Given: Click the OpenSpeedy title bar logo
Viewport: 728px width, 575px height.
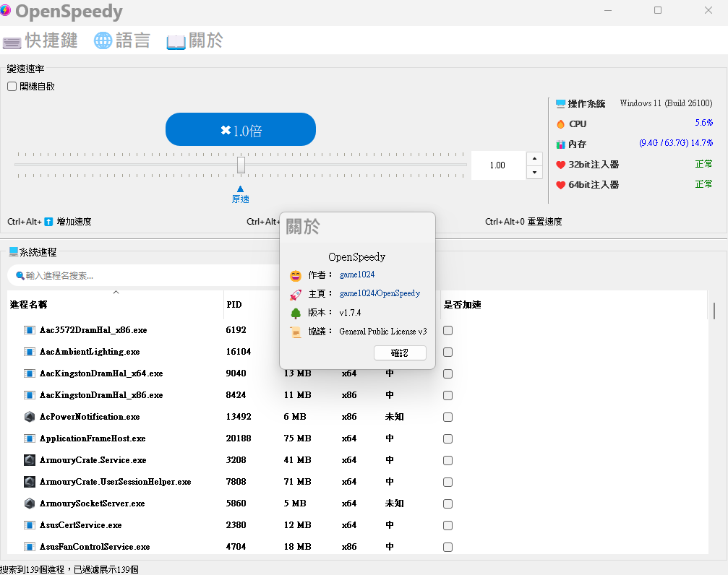Looking at the screenshot, I should tap(5, 10).
